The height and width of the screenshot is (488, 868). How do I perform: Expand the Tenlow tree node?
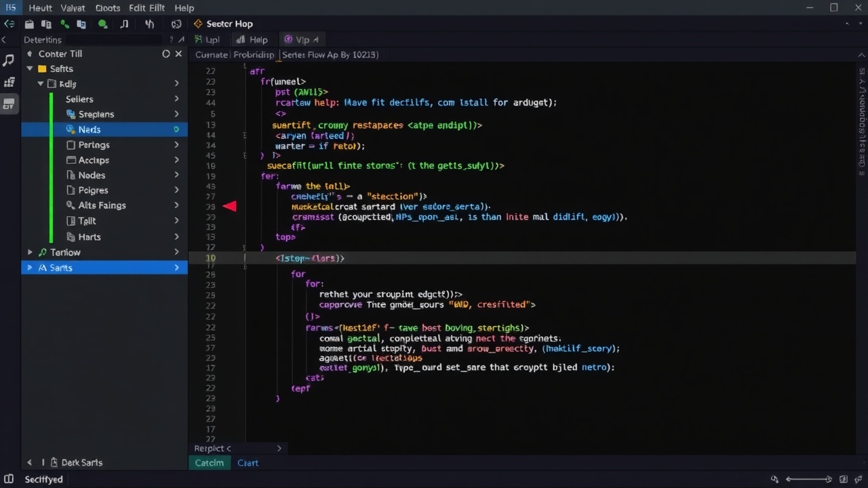[x=30, y=252]
